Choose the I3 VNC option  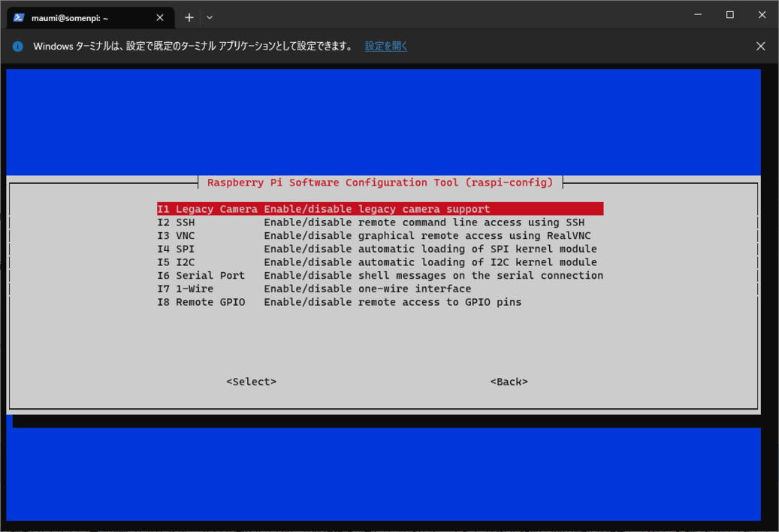(380, 235)
